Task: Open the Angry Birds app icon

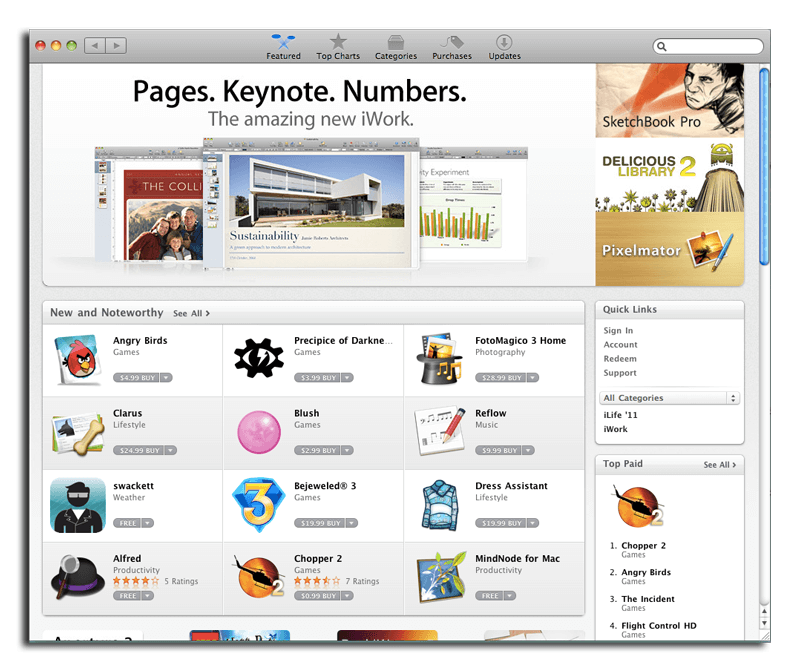Action: tap(78, 359)
